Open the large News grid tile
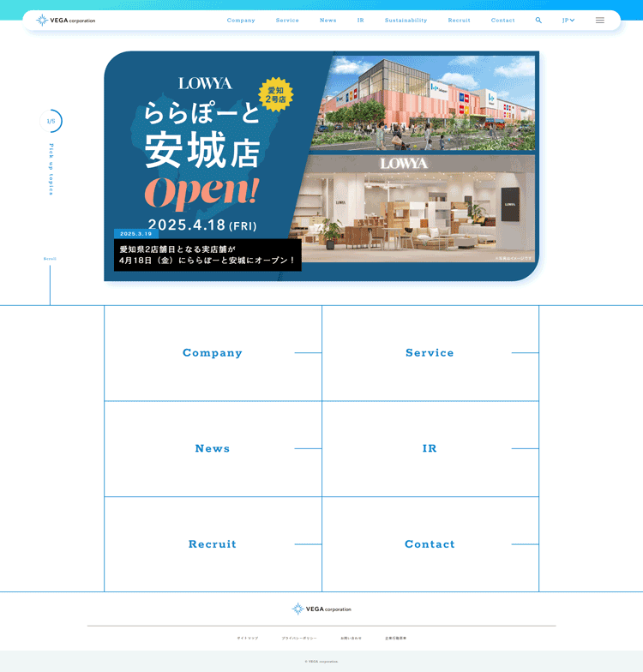643x672 pixels. [x=213, y=449]
